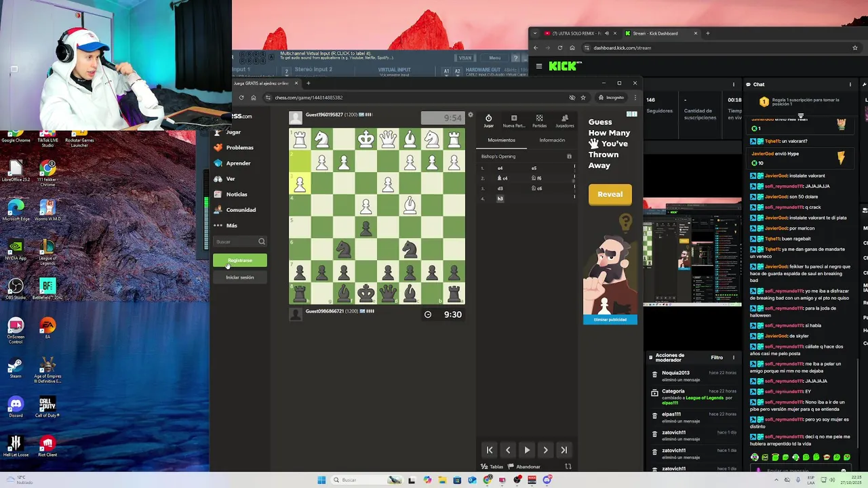
Task: Play moves with the play button
Action: pyautogui.click(x=527, y=450)
